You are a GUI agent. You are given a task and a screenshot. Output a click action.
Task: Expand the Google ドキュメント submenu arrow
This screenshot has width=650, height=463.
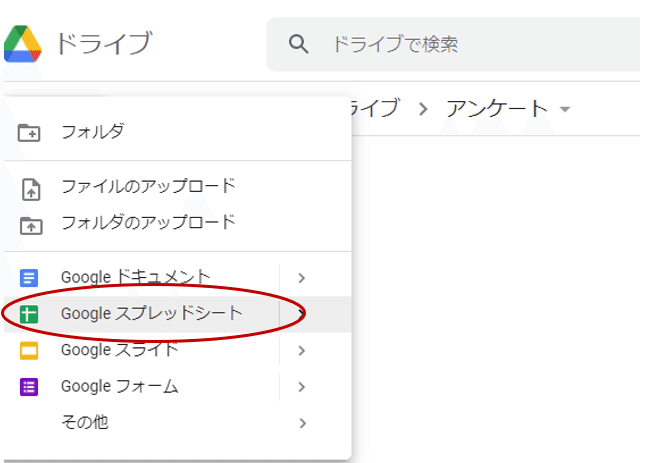(x=302, y=278)
